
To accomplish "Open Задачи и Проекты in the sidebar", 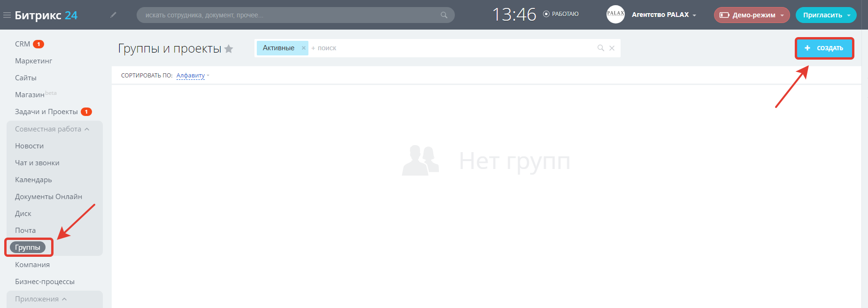I will pos(46,112).
